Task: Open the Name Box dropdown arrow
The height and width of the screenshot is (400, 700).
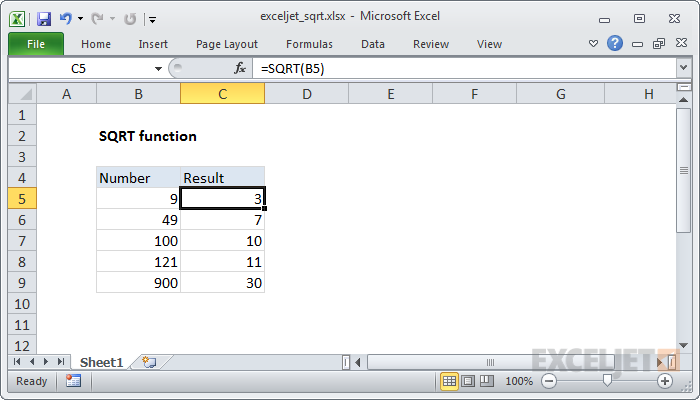Action: click(x=158, y=69)
